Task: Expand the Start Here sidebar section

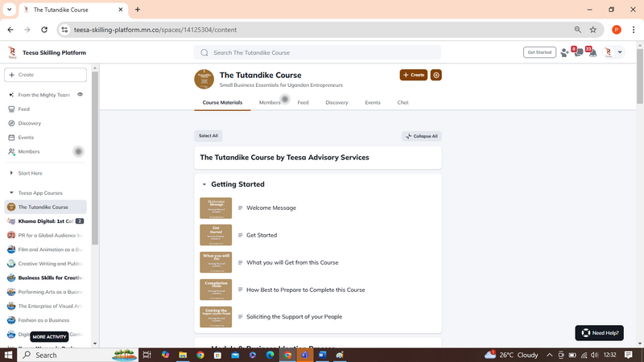Action: click(11, 173)
